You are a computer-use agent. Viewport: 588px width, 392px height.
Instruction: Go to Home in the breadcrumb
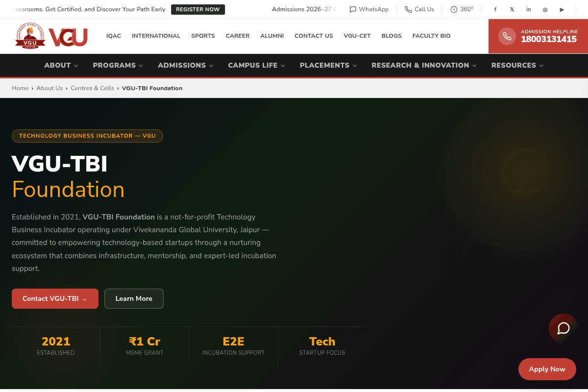click(20, 88)
